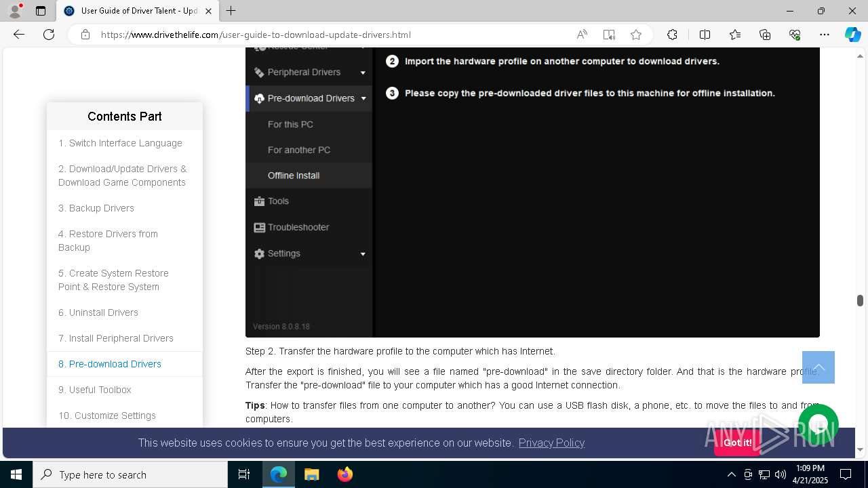The width and height of the screenshot is (868, 488).
Task: Jump to 4. Restore Drivers from Backup
Action: pyautogui.click(x=108, y=241)
